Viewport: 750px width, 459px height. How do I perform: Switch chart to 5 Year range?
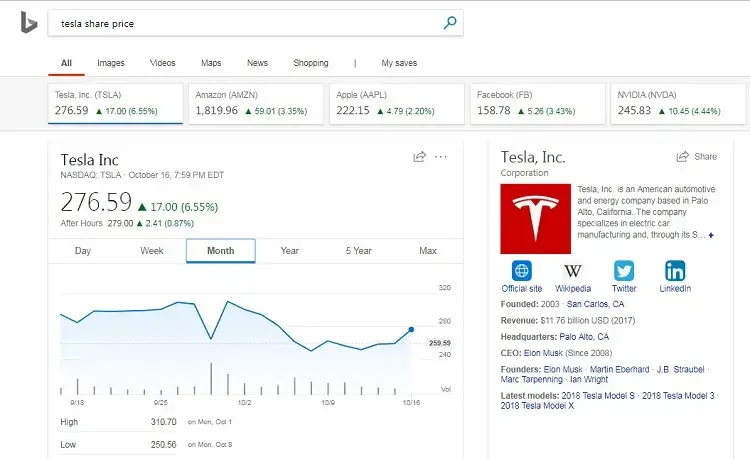pos(358,251)
